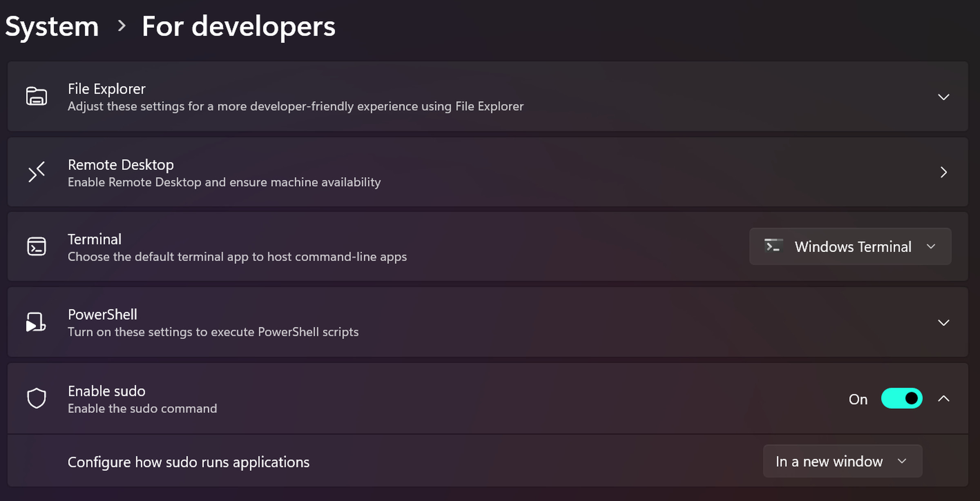
Task: Click the PowerShell execution icon
Action: point(36,322)
